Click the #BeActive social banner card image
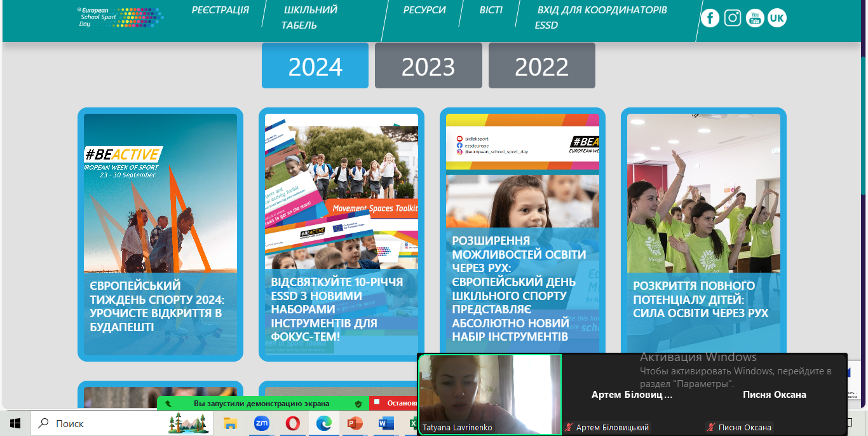The image size is (868, 436). pyautogui.click(x=522, y=170)
